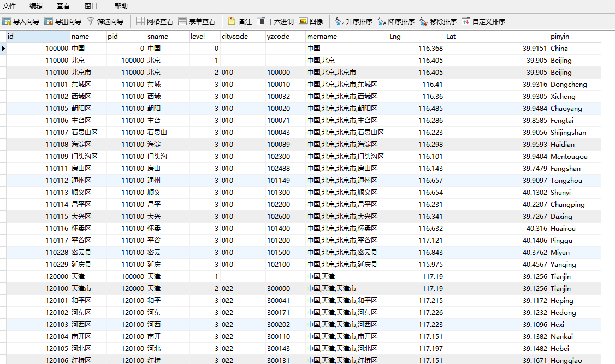Open the 帮助 menu

point(121,6)
